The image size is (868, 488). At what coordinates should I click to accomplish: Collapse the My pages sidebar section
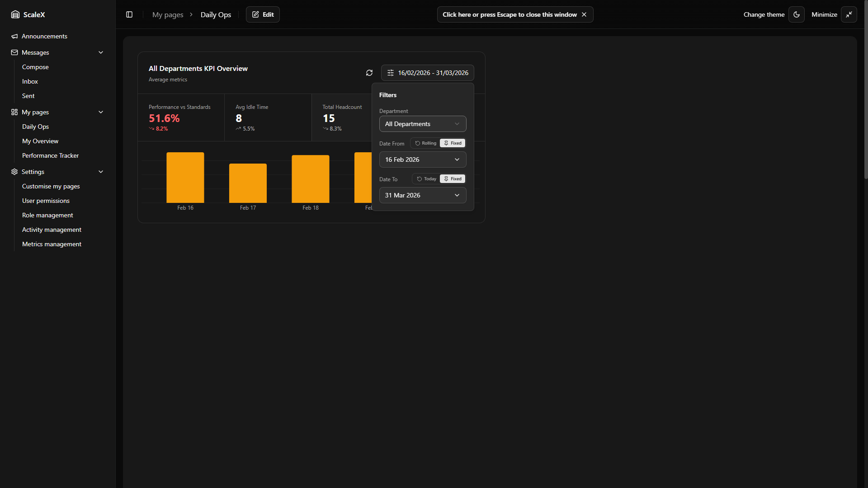(101, 112)
